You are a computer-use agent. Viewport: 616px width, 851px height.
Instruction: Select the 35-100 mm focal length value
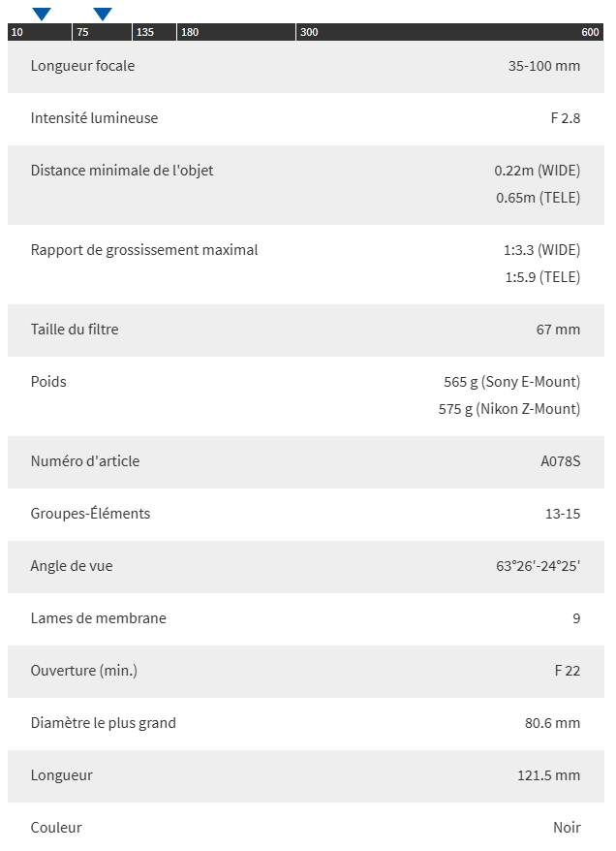[543, 66]
